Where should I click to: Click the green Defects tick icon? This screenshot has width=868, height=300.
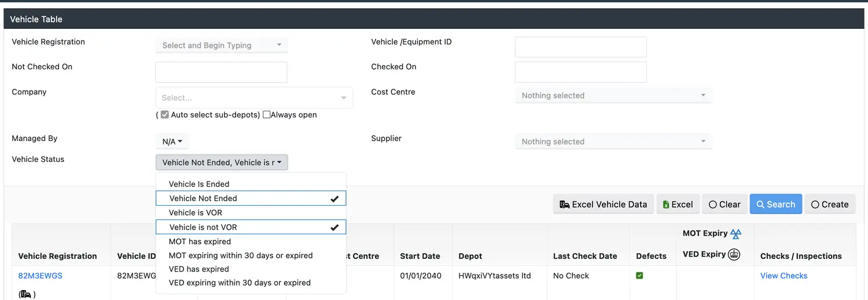pyautogui.click(x=639, y=276)
